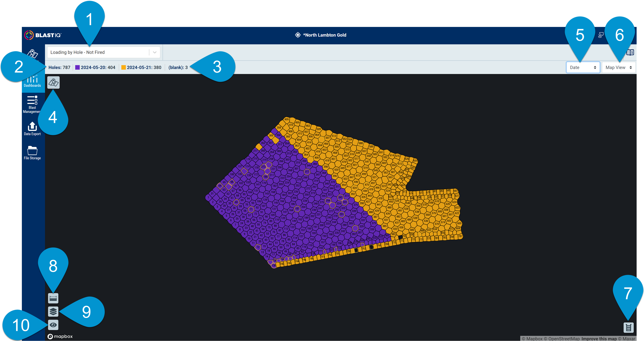Viewport: 644px width, 341px height.
Task: Open the Map View dropdown
Action: click(x=619, y=67)
